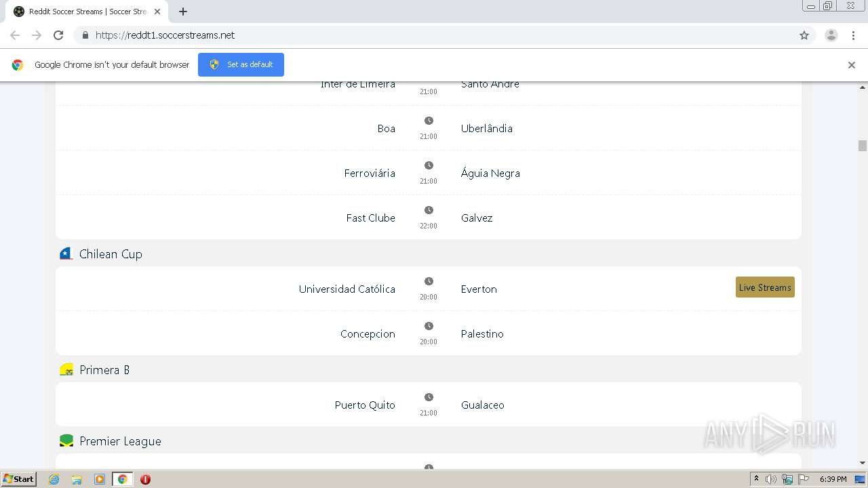Open the Windows Start menu
This screenshot has height=488, width=868.
(x=19, y=479)
